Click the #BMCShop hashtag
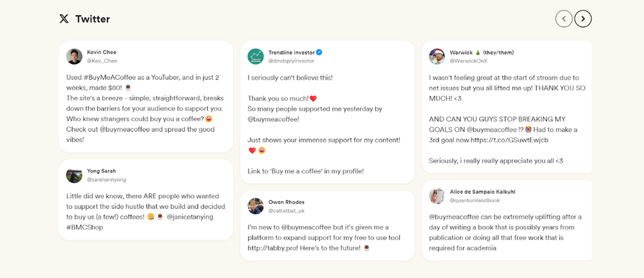Image resolution: width=644 pixels, height=278 pixels. [85, 227]
